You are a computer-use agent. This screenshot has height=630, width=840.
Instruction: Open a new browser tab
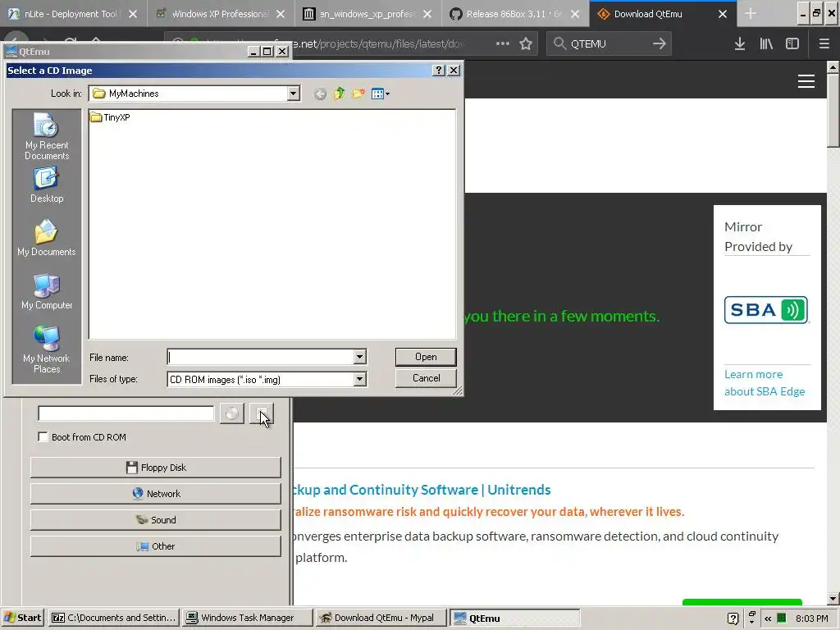pos(751,14)
